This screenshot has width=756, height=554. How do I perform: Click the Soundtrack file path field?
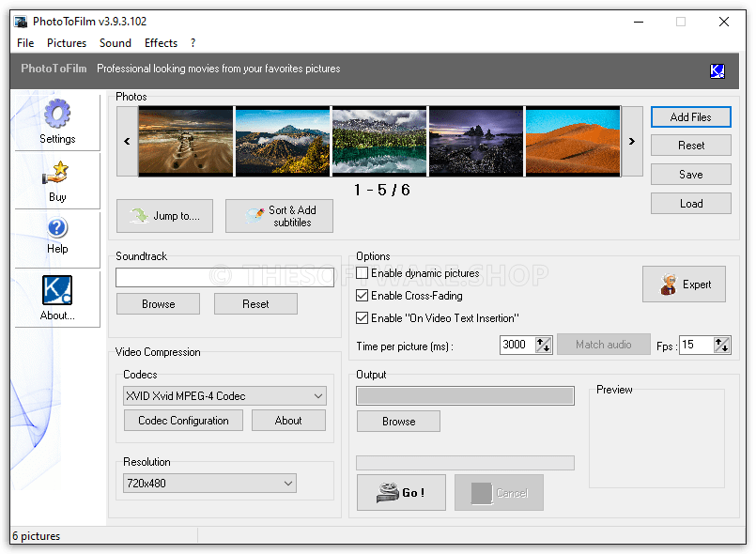[x=224, y=277]
